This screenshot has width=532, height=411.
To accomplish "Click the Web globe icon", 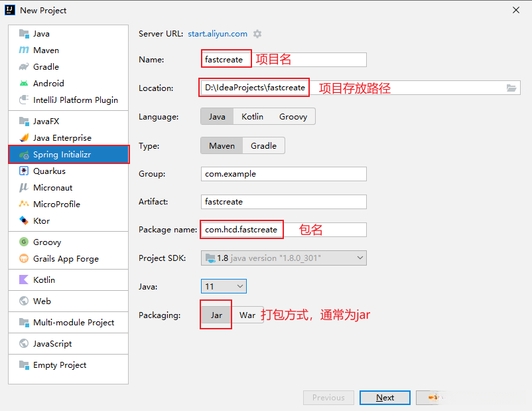I will pos(24,301).
